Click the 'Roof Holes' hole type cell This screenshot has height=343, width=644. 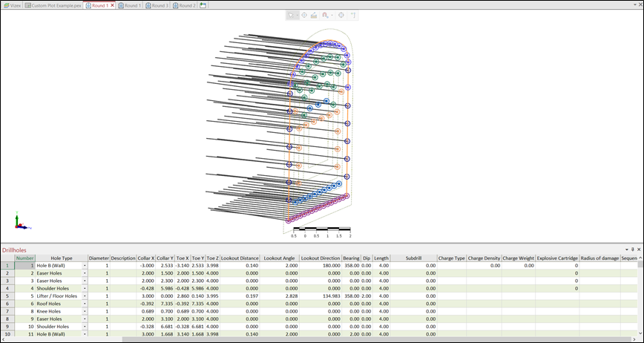[x=59, y=304]
